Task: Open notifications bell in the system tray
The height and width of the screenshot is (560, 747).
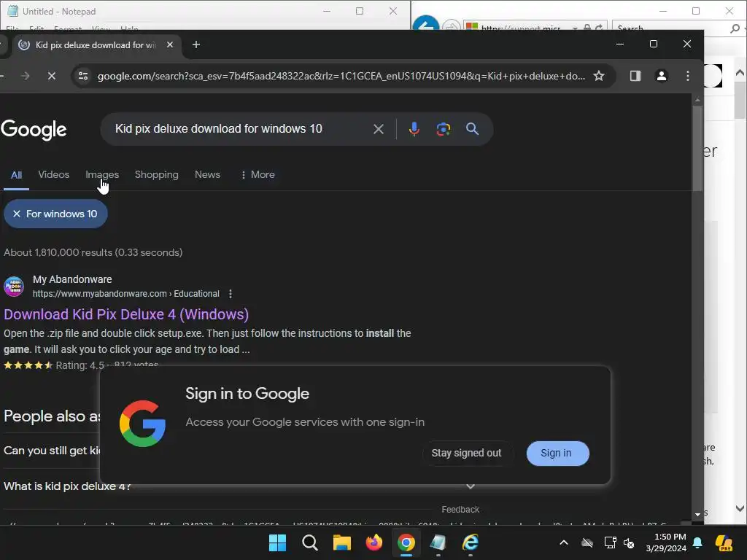Action: click(x=697, y=542)
